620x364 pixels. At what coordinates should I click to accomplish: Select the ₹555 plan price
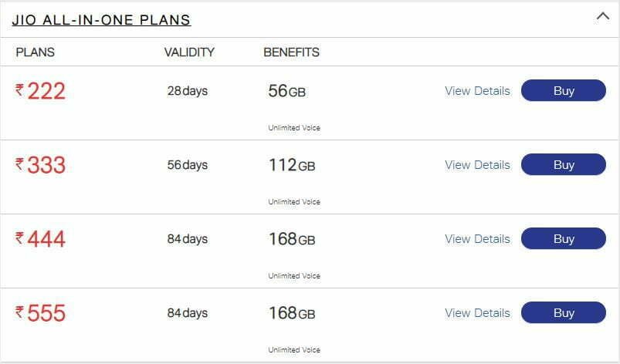(x=40, y=313)
